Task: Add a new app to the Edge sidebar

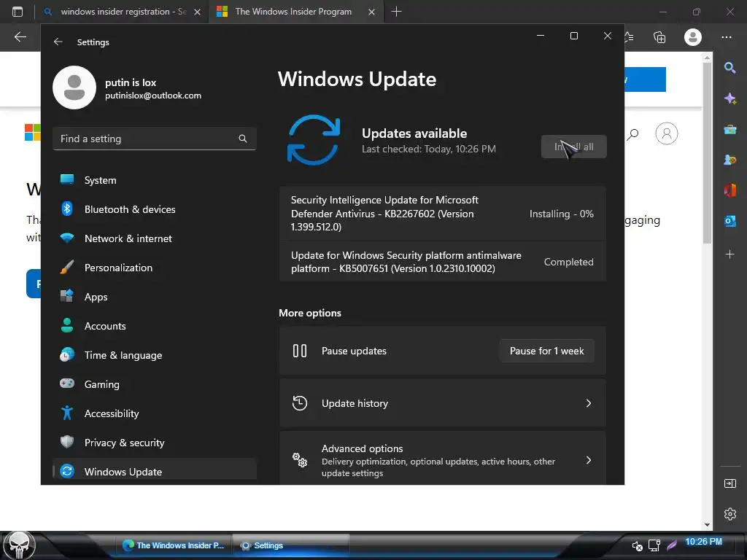Action: 729,254
